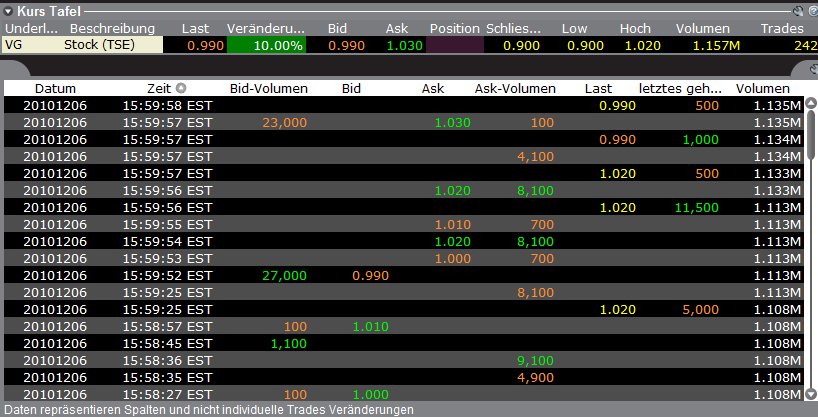Image resolution: width=818 pixels, height=417 pixels.
Task: Click the 1.010 ask in 15:59:55 row
Action: [x=453, y=224]
